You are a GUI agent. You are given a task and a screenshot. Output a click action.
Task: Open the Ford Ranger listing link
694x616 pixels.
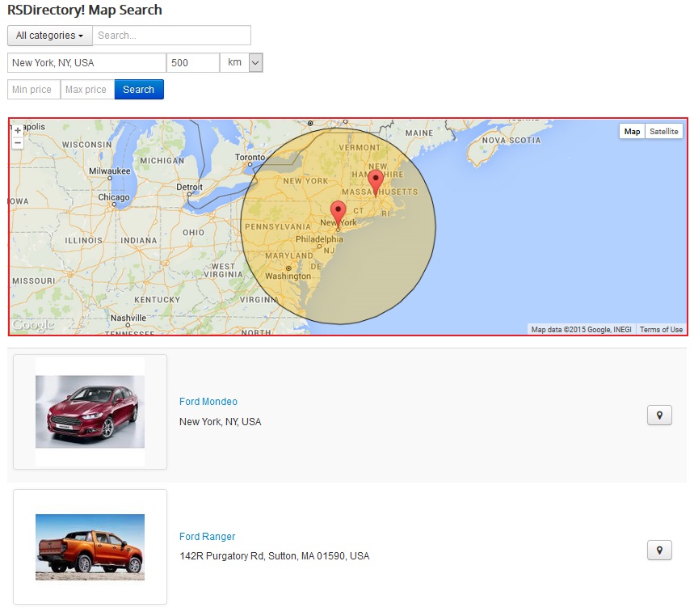(207, 537)
